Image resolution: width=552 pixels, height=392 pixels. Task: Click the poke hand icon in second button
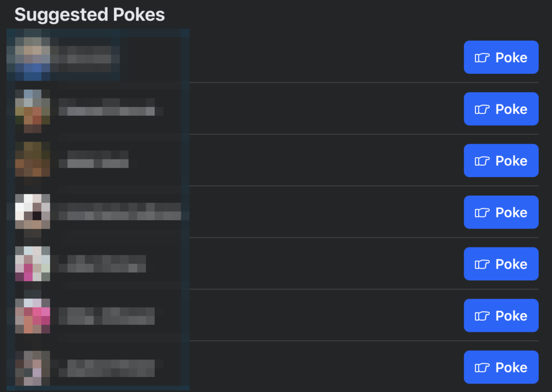482,109
